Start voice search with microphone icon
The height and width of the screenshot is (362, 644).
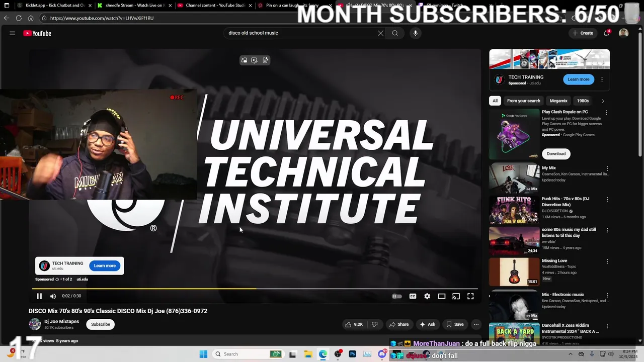click(415, 33)
